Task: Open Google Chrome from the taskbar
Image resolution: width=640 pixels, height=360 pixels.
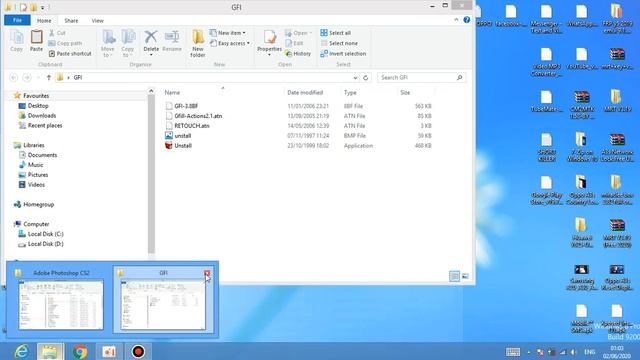Action: (80, 351)
